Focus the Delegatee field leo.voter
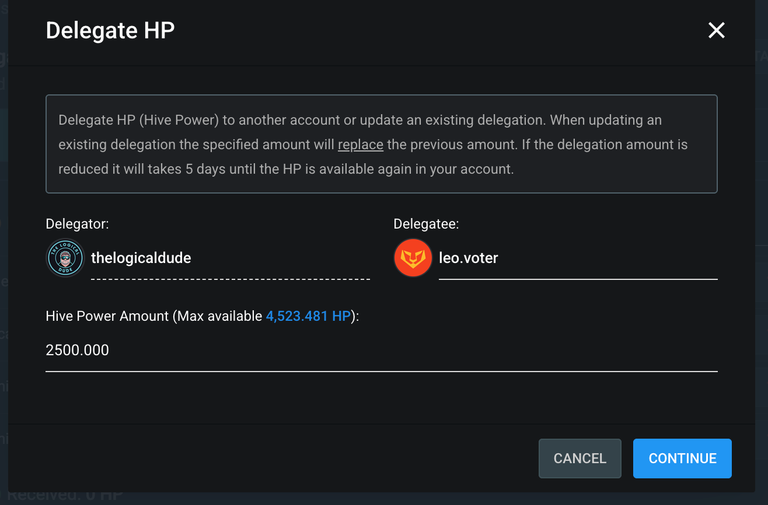Screen dimensions: 768x505 [x=578, y=258]
